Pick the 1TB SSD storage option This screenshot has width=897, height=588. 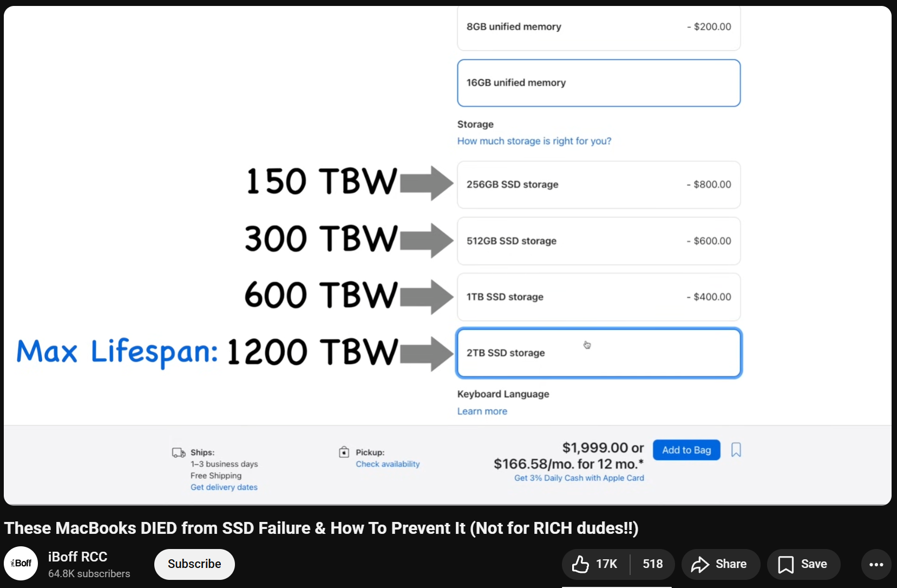(x=599, y=297)
